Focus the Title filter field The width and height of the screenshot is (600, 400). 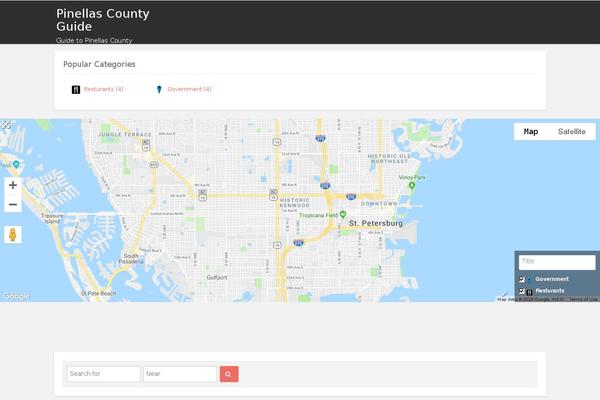(x=557, y=263)
